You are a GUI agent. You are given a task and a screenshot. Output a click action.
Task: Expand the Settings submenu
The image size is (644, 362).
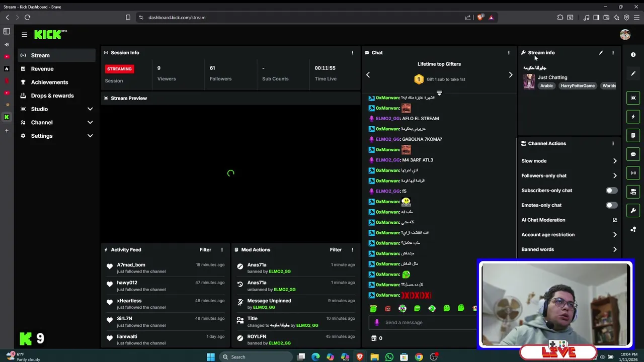[56, 136]
